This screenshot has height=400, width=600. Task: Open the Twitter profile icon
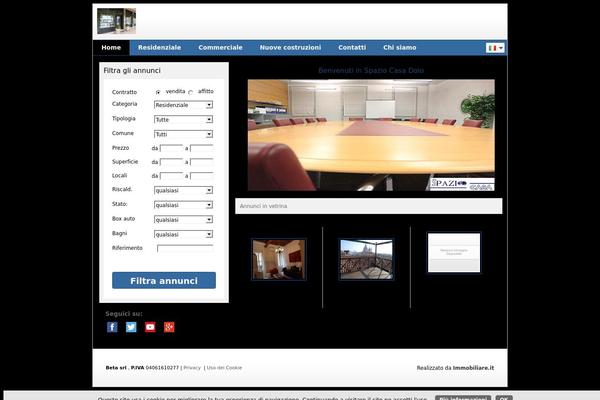pos(131,327)
